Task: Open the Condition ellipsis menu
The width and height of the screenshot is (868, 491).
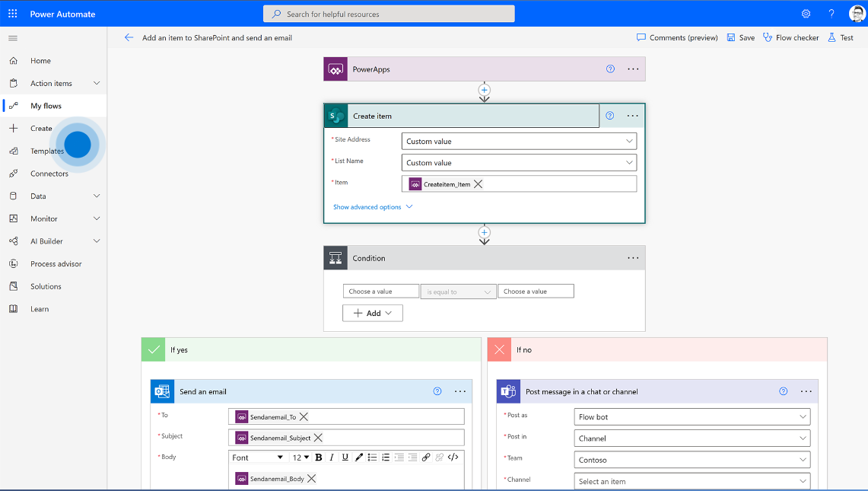Action: [633, 258]
